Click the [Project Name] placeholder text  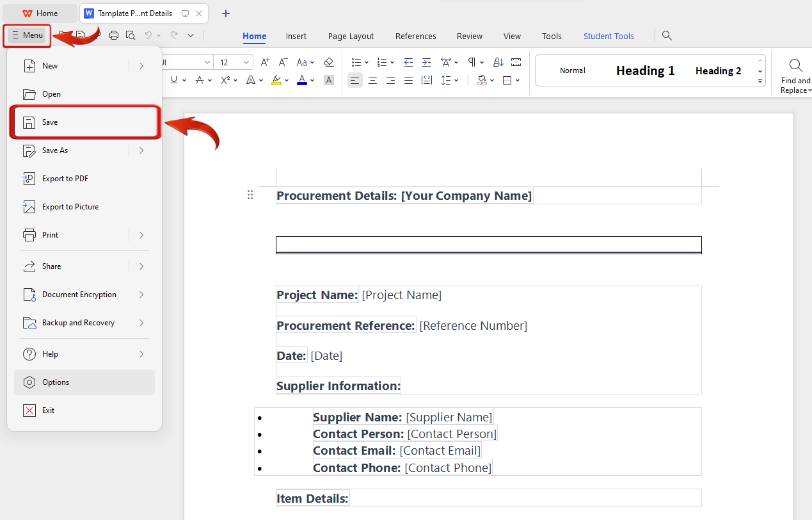coord(401,295)
